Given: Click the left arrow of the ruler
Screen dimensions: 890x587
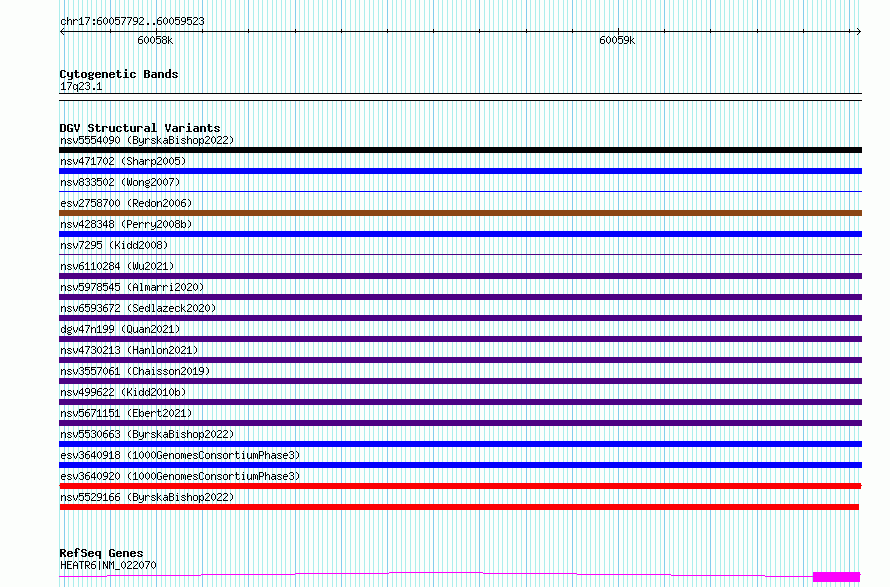Looking at the screenshot, I should click(x=62, y=32).
